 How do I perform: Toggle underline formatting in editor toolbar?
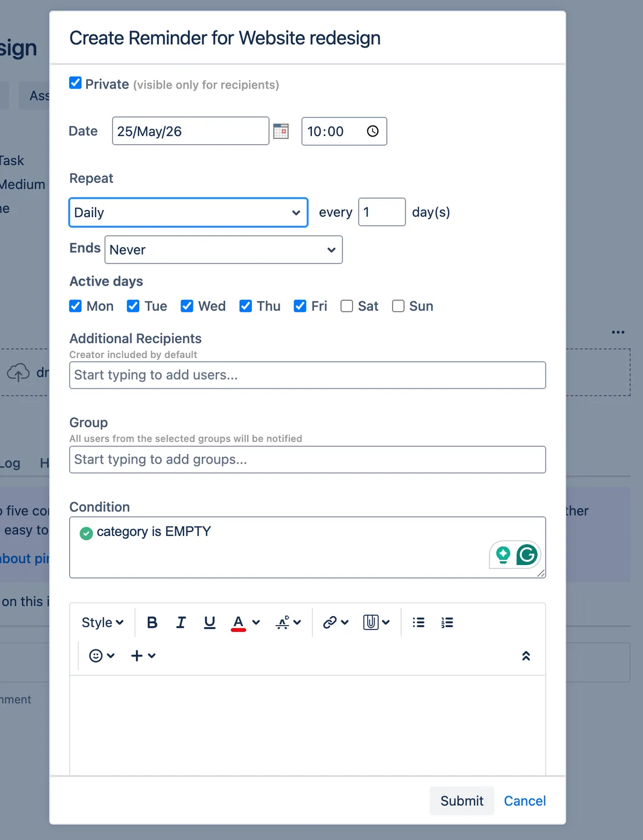point(210,622)
